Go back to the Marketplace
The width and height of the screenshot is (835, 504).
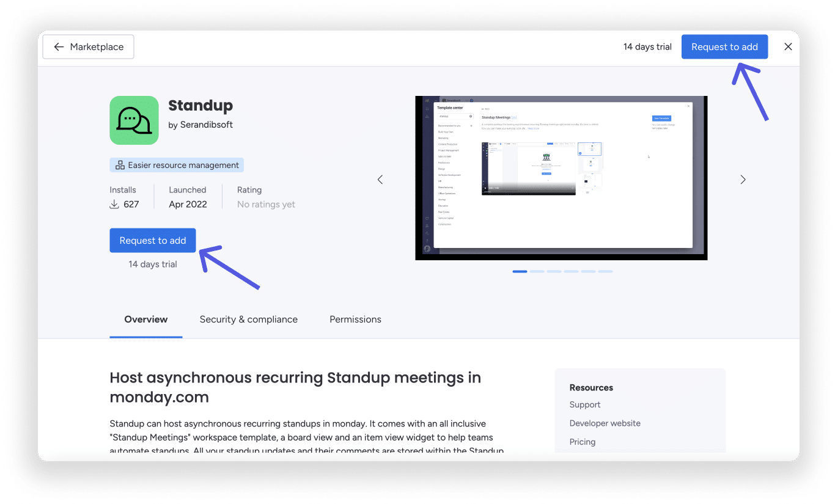click(88, 47)
